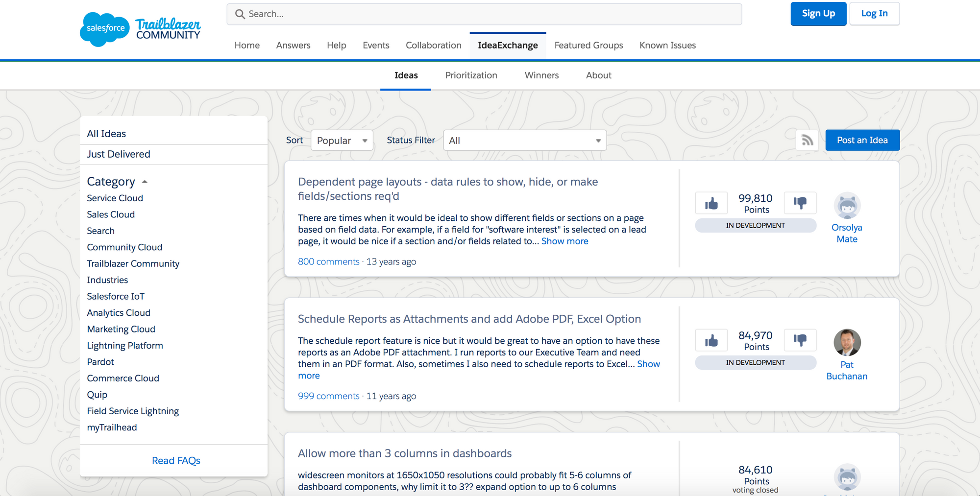Screen dimensions: 980x496
Task: Filter by Sales Cloud category
Action: [x=111, y=214]
